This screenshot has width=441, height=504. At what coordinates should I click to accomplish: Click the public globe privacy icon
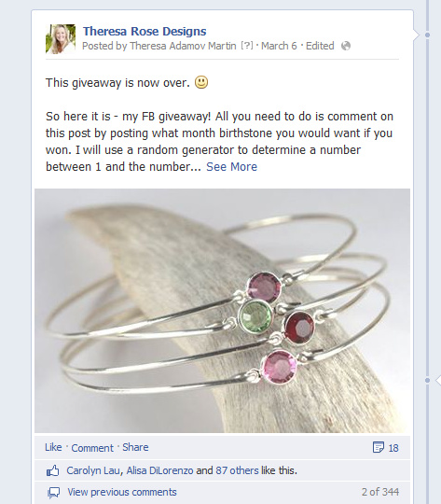346,46
